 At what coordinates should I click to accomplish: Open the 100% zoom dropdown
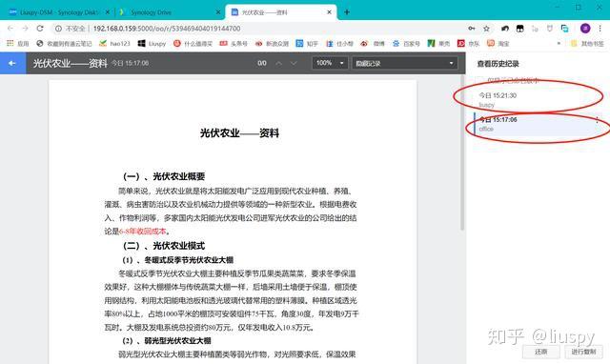point(330,63)
